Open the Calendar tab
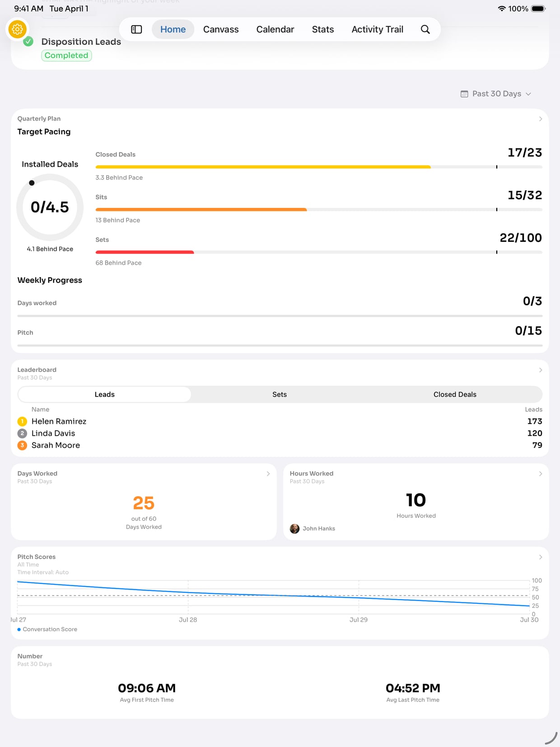Viewport: 560px width, 747px height. tap(275, 29)
